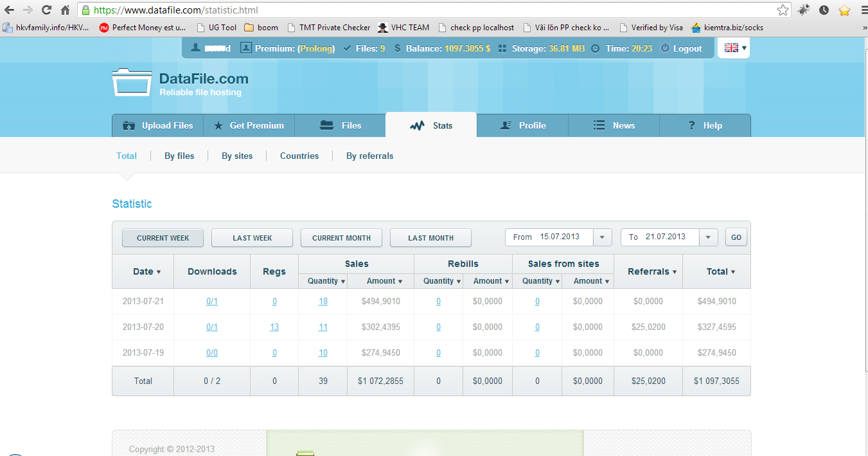Sort by Sales Amount column
The height and width of the screenshot is (456, 868).
pyautogui.click(x=385, y=281)
